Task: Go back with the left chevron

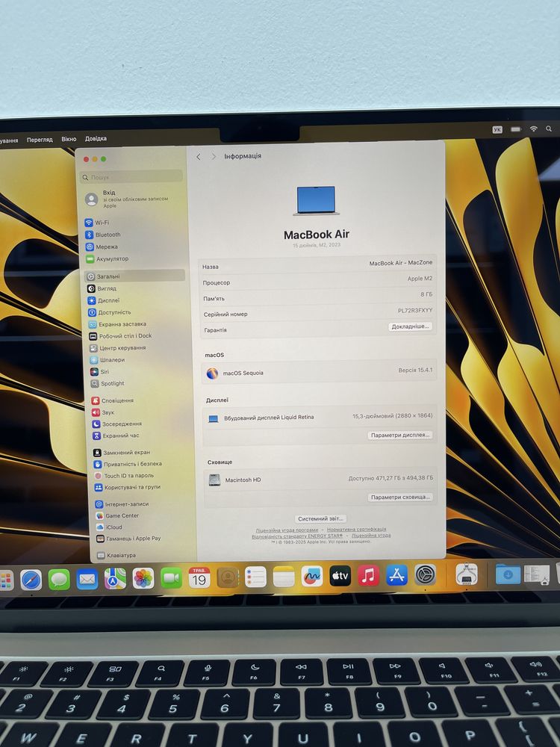Action: (199, 157)
